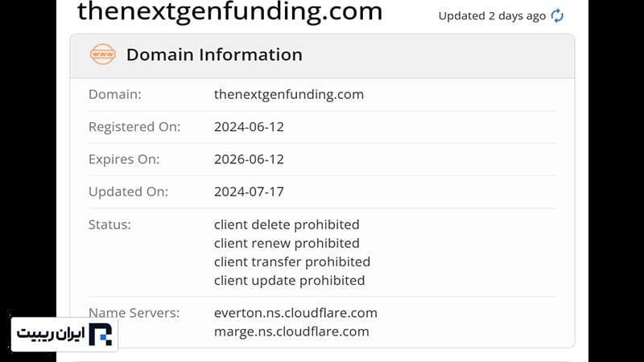This screenshot has width=644, height=362.
Task: Click the Updated 2 days ago text
Action: pos(492,16)
